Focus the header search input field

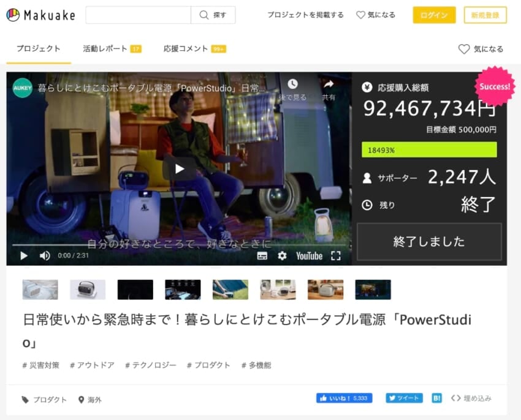(x=138, y=15)
